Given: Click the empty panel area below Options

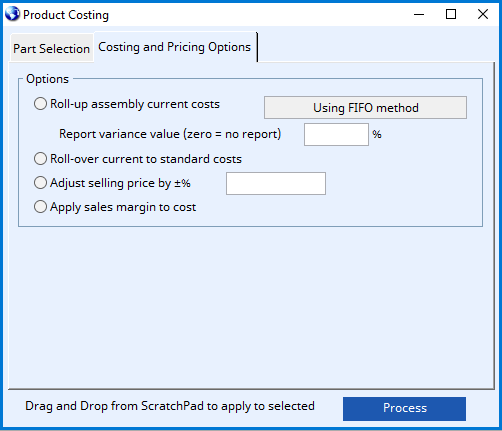Looking at the screenshot, I should tap(251, 307).
